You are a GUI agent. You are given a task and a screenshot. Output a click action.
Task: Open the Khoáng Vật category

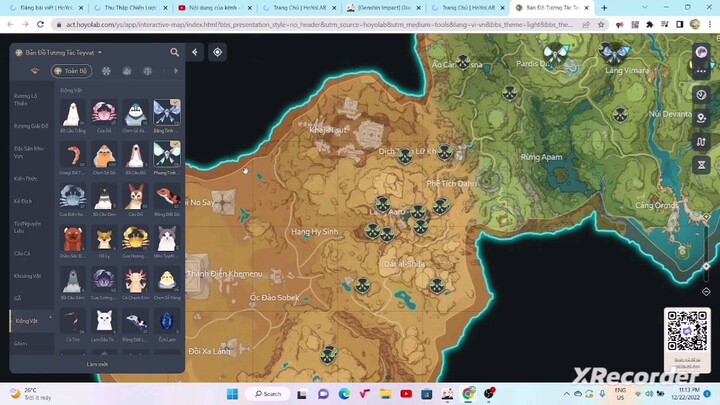(31, 276)
